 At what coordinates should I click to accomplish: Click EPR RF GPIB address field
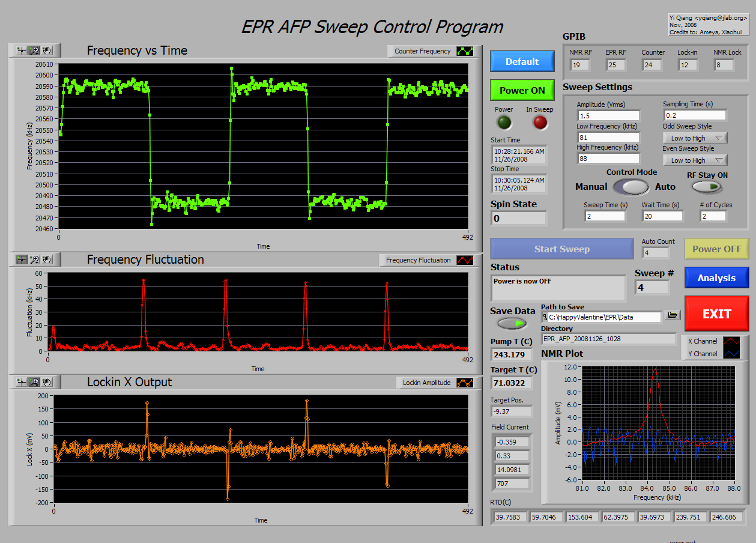615,65
